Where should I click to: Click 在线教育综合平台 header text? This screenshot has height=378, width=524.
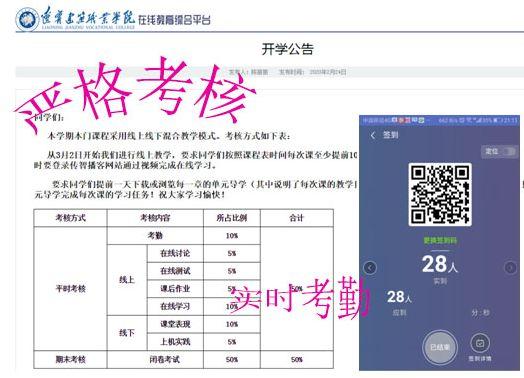pyautogui.click(x=174, y=19)
